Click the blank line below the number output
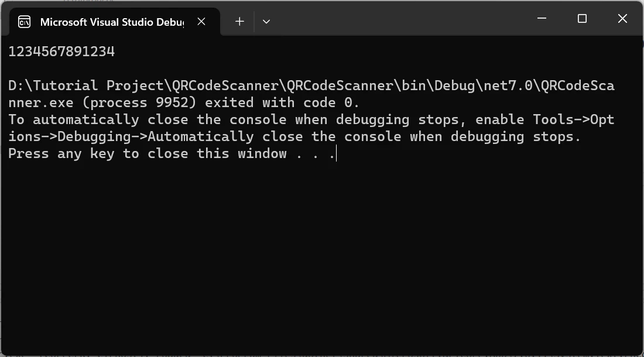Screen dimensions: 644x357 176,68
